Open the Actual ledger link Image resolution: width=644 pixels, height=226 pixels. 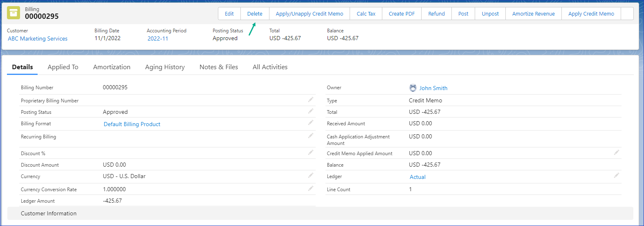coord(417,177)
